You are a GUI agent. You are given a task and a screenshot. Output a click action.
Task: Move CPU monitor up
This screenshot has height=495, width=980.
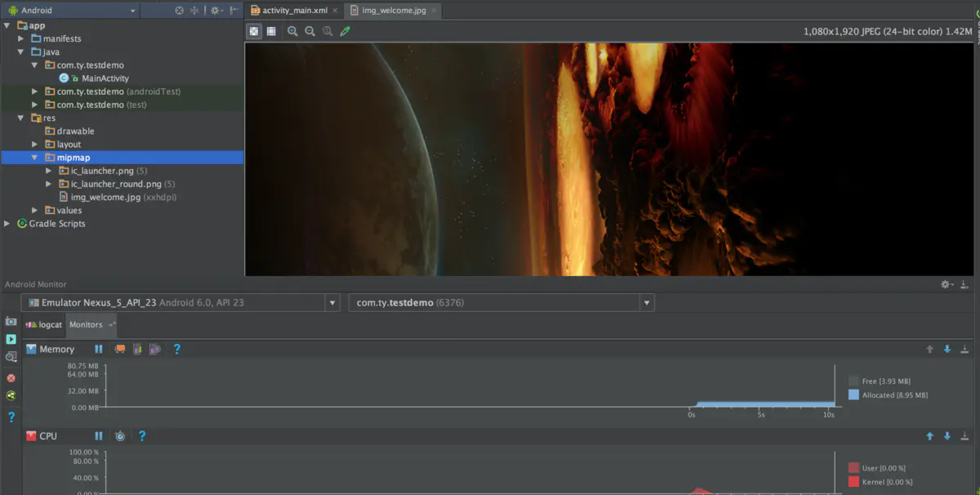[x=929, y=436]
